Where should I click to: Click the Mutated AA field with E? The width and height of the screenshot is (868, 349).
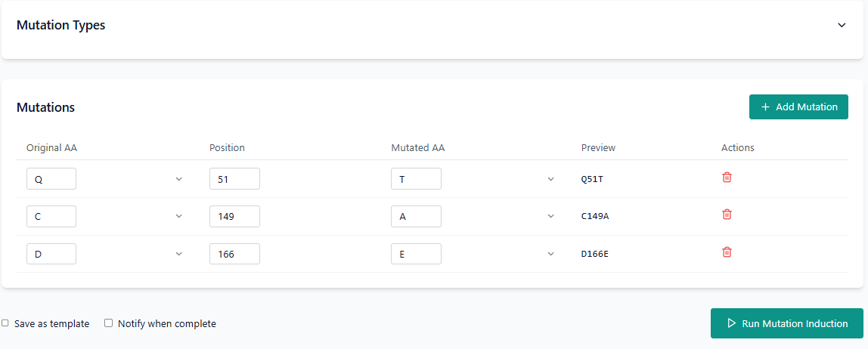pos(416,254)
